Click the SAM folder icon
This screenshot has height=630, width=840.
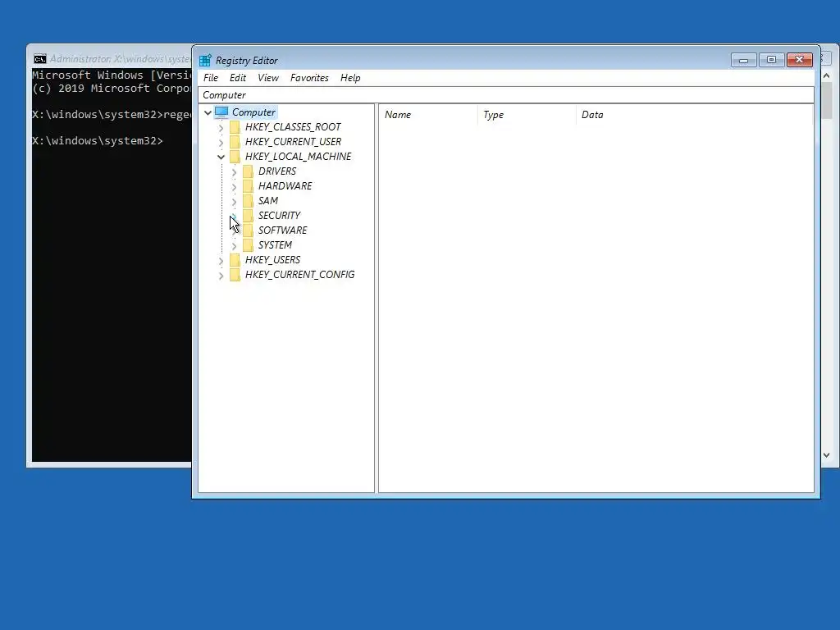[248, 201]
